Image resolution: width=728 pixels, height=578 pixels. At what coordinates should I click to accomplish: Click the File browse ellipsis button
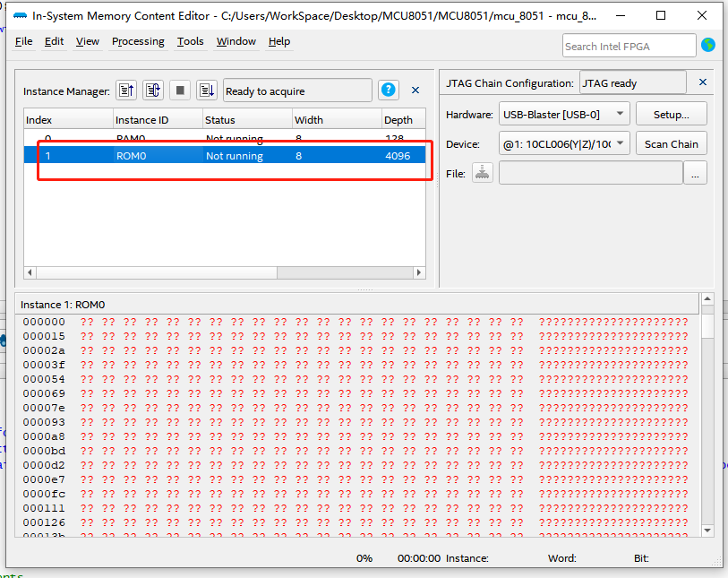point(695,173)
